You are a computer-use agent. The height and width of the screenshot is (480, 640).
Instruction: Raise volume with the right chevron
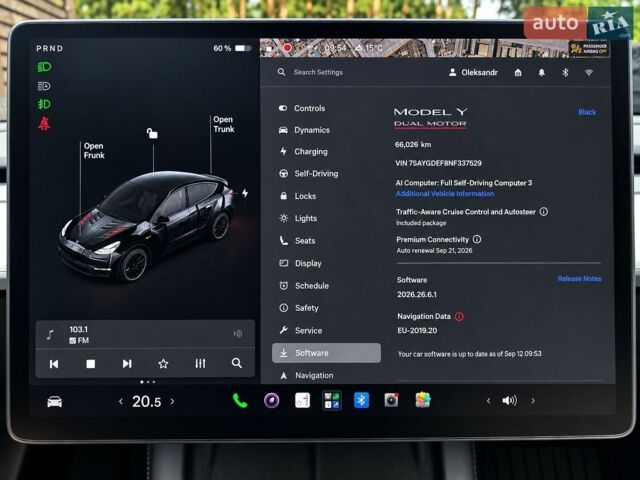tap(533, 401)
